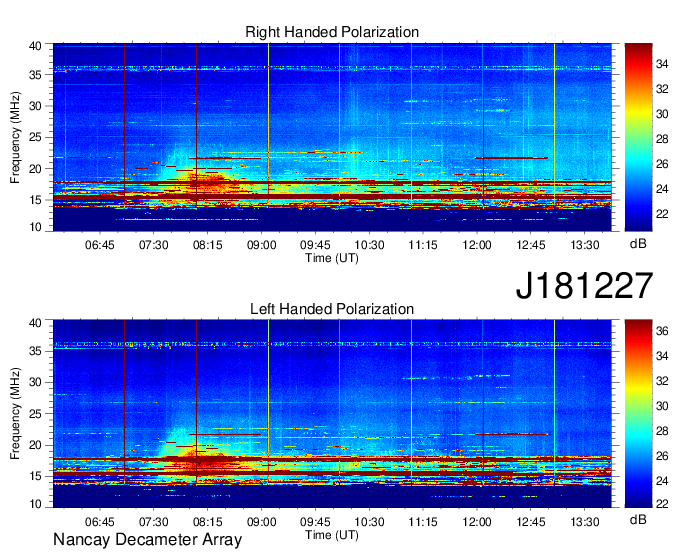The image size is (680, 552).
Task: Click the 25 MHz tick on Right Handed plot
Action: coord(35,137)
